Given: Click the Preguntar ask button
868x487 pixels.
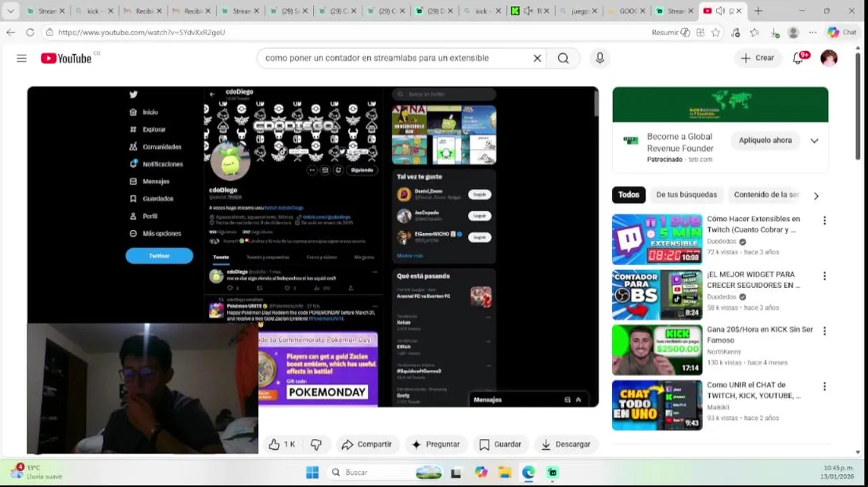Looking at the screenshot, I should coord(435,444).
